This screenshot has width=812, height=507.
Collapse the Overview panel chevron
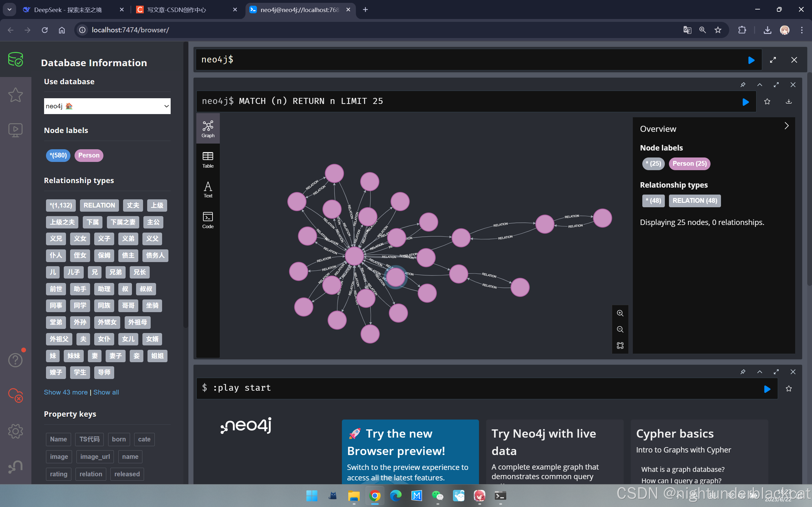(787, 126)
